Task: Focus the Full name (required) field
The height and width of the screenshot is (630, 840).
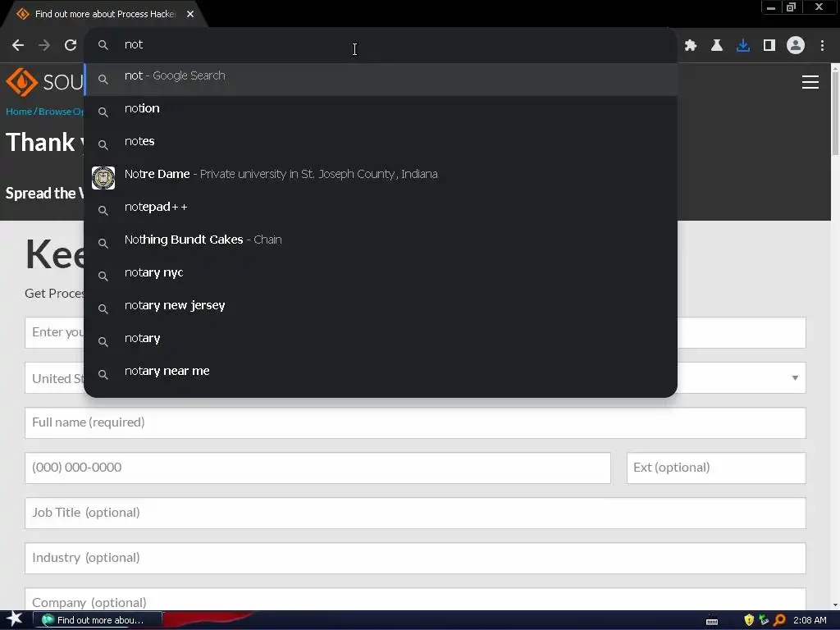Action: [x=415, y=422]
